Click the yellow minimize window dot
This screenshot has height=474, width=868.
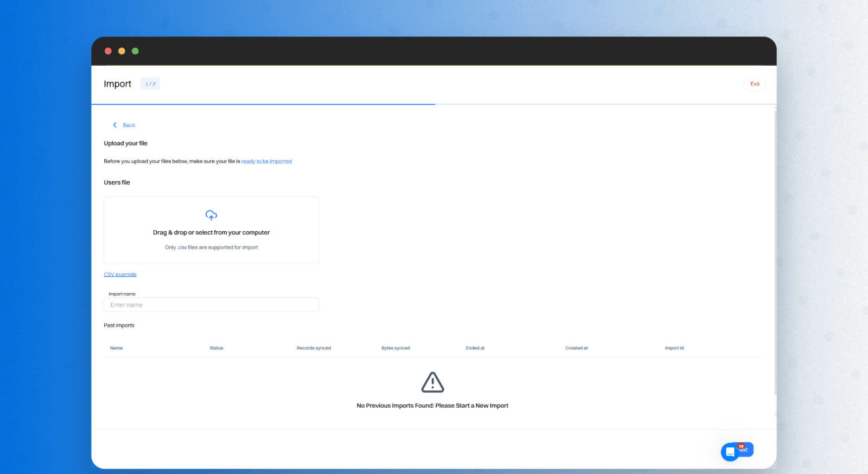(122, 51)
